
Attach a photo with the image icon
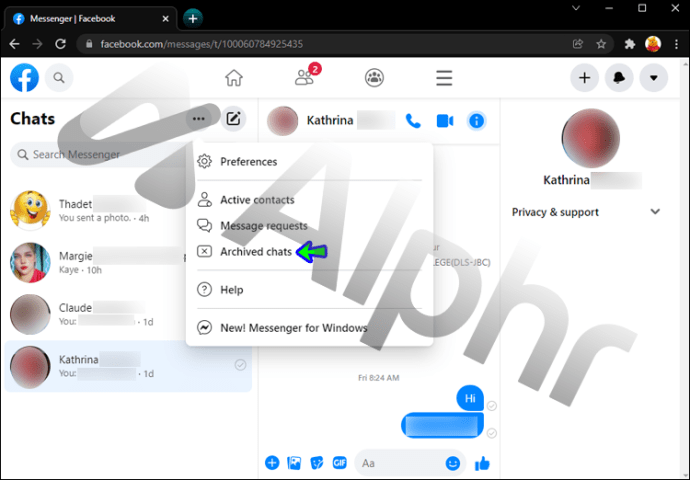point(294,463)
